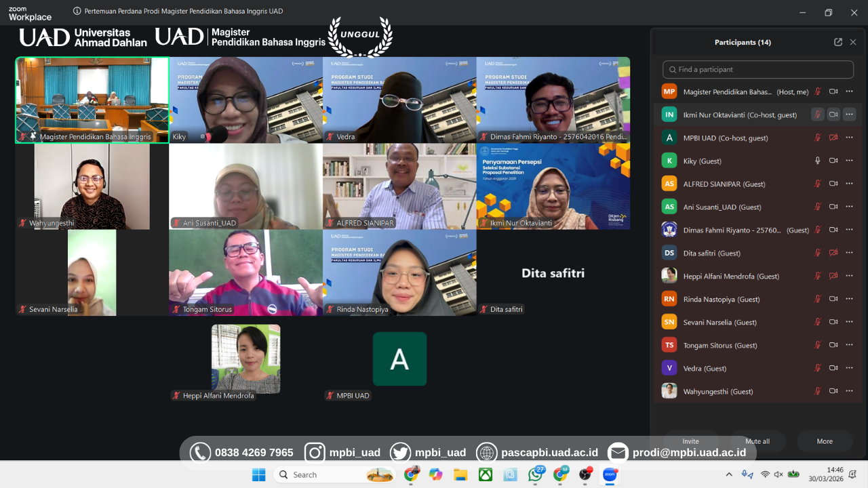Viewport: 868px width, 488px height.
Task: Click the Twitter icon in the contact banner
Action: click(x=400, y=452)
